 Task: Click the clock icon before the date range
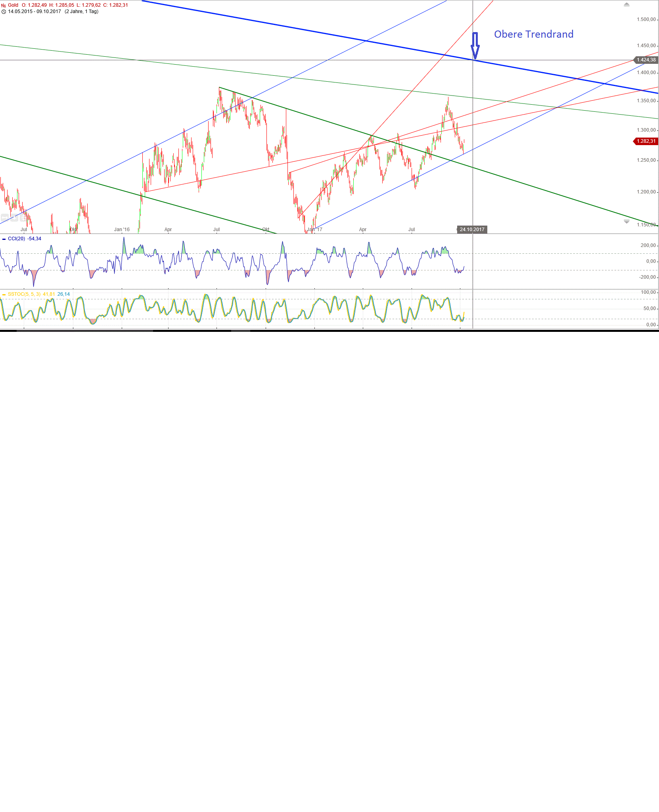4,11
